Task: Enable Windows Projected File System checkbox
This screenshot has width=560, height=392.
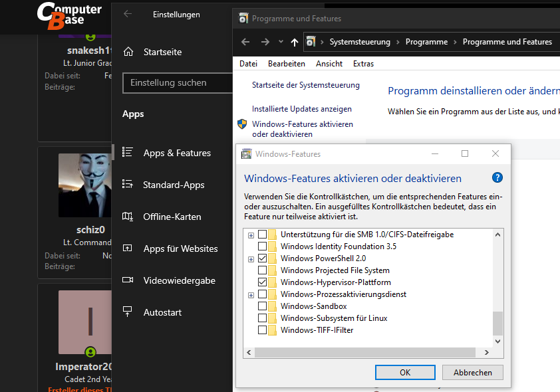Action: click(262, 270)
